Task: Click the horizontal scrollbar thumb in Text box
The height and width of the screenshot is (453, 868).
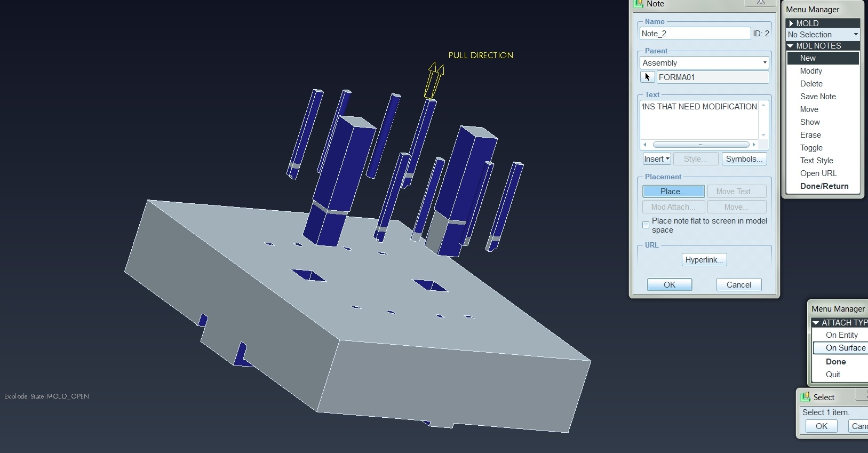Action: coord(701,145)
